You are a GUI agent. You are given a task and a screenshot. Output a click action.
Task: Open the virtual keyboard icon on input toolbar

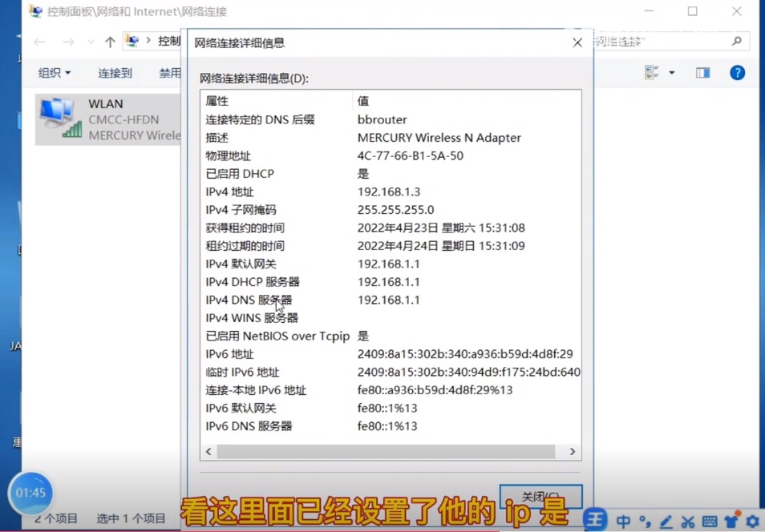pyautogui.click(x=709, y=521)
